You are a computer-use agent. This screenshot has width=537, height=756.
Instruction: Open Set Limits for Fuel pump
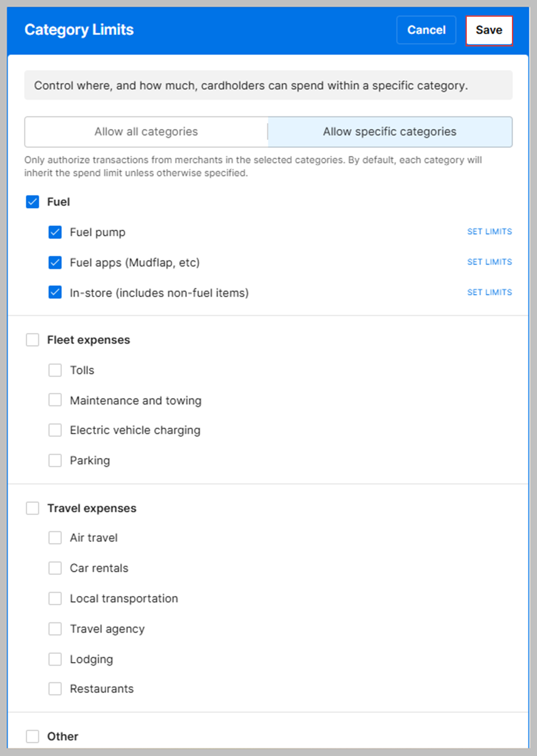(489, 232)
